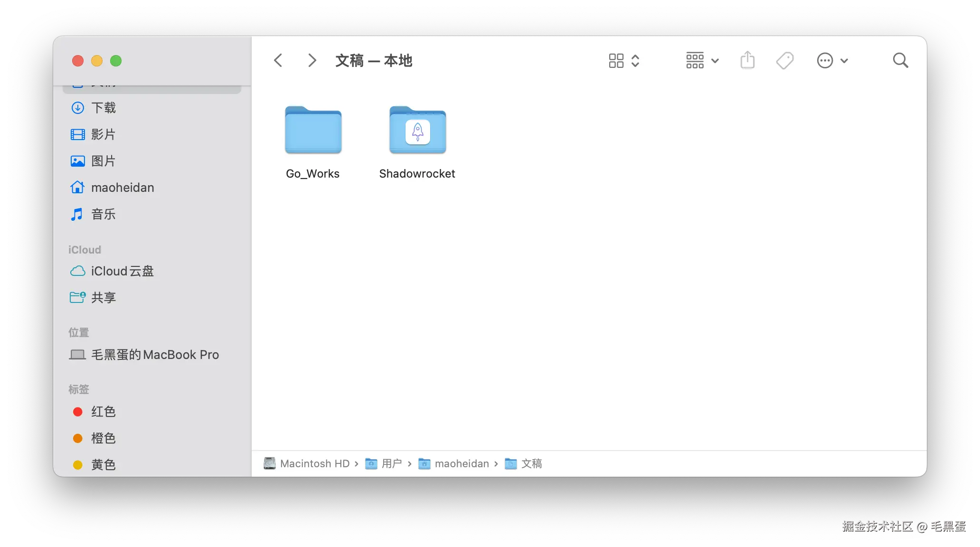Navigate to maoheidan via the path bar

pyautogui.click(x=462, y=463)
